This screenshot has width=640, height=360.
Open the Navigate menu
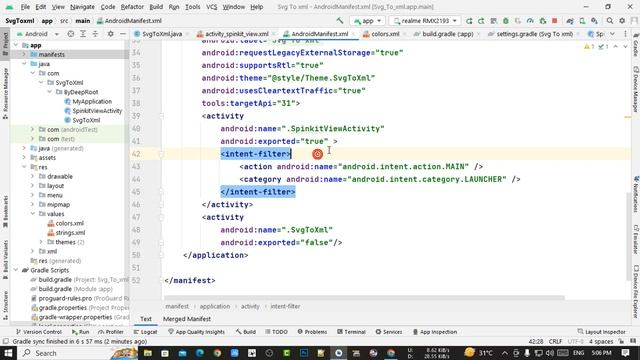coord(82,7)
